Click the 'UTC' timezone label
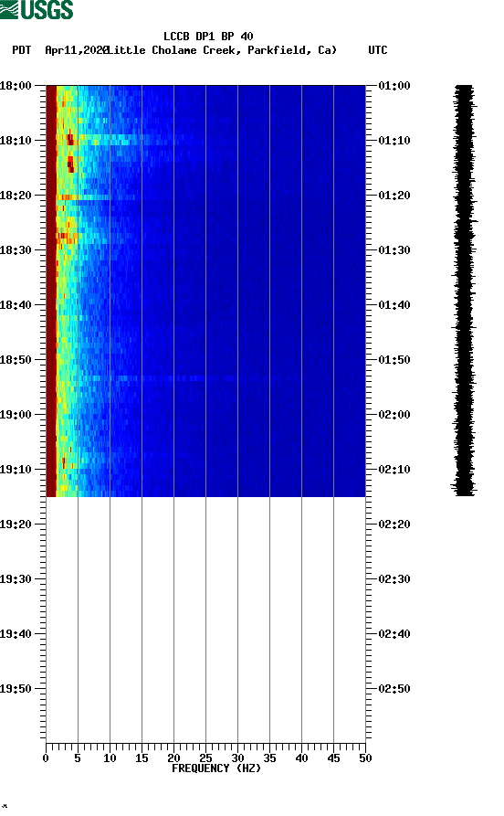The height and width of the screenshot is (816, 504). point(378,50)
